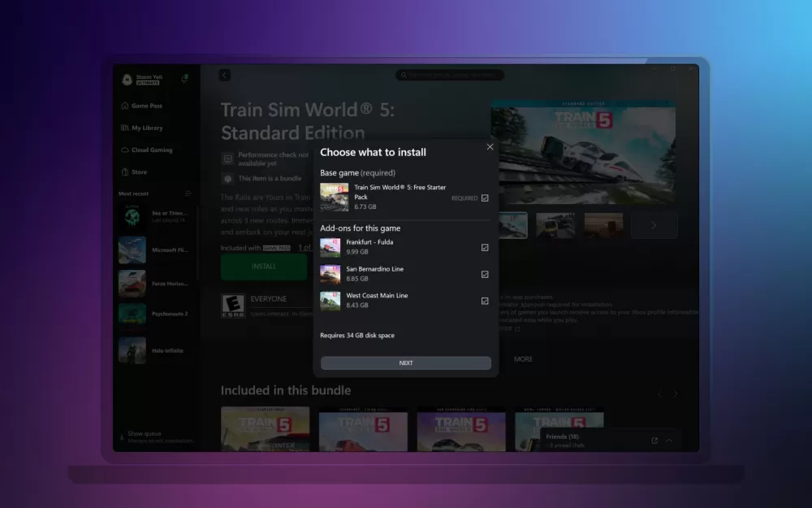This screenshot has height=508, width=812.
Task: Expand the Friends (18) panel chevron
Action: tap(669, 441)
